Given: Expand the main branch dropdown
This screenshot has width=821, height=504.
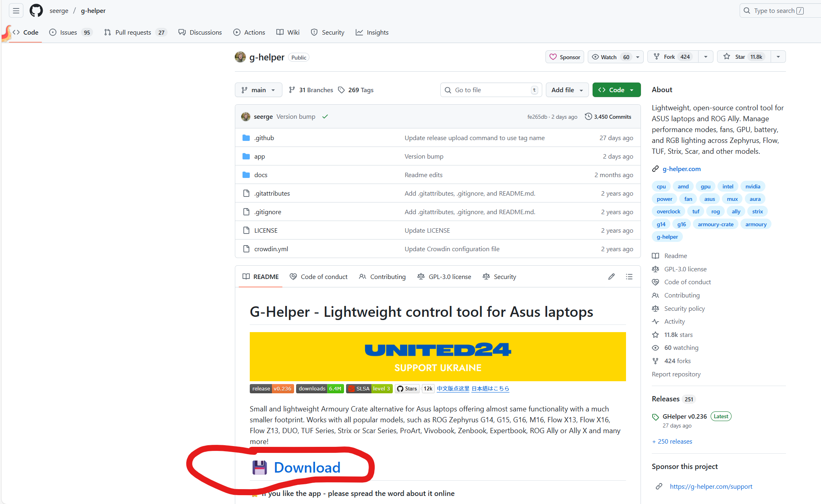Looking at the screenshot, I should point(258,90).
